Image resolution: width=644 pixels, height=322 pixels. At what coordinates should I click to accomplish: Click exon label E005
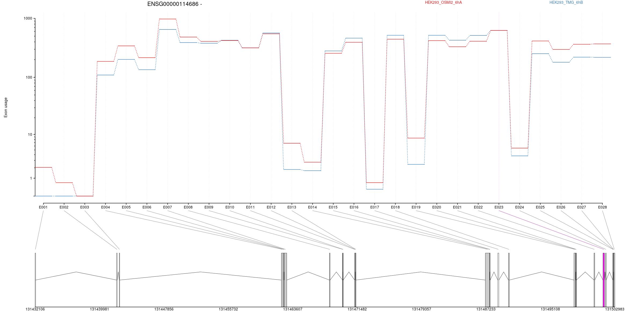click(126, 207)
